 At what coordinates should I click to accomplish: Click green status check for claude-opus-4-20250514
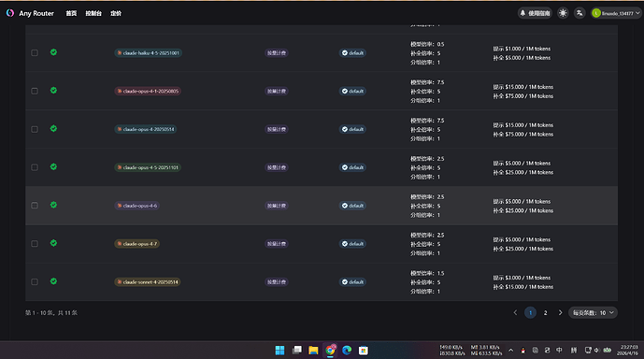click(53, 129)
